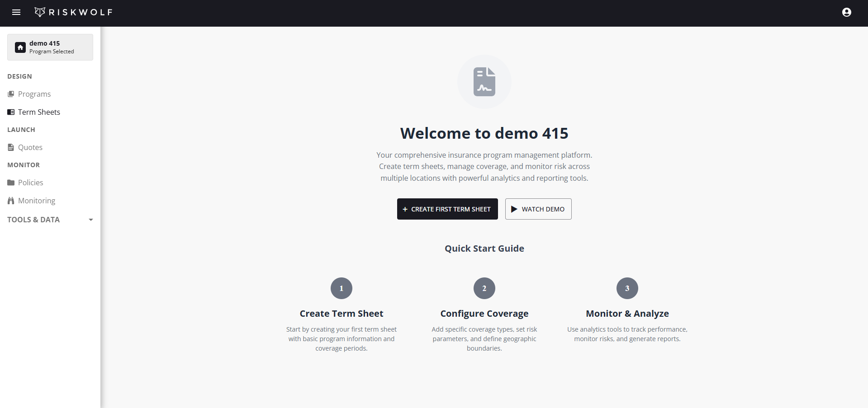868x408 pixels.
Task: Click the plus icon in Create First Term Sheet
Action: coord(405,209)
